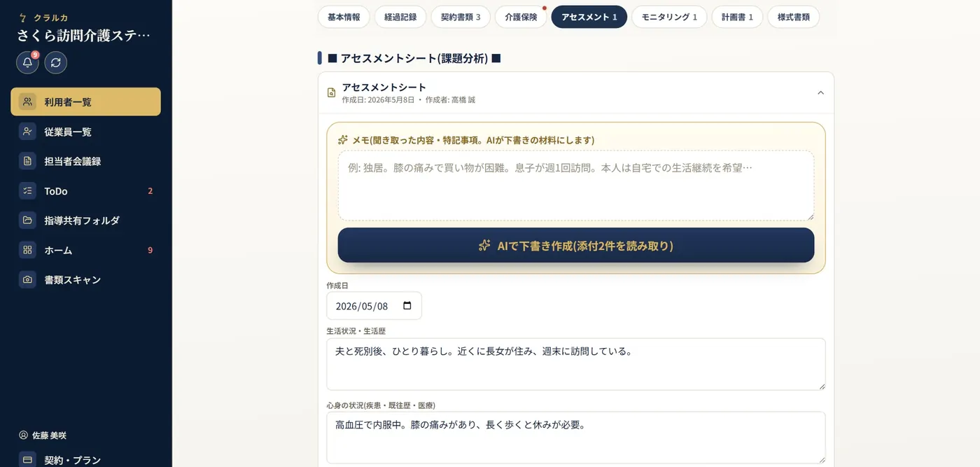Image resolution: width=980 pixels, height=467 pixels.
Task: Collapse the アセスメントシート card chevron
Action: 821,93
